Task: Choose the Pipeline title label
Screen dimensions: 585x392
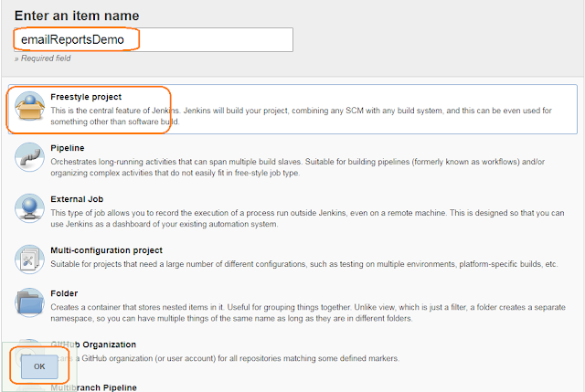Action: coord(69,146)
